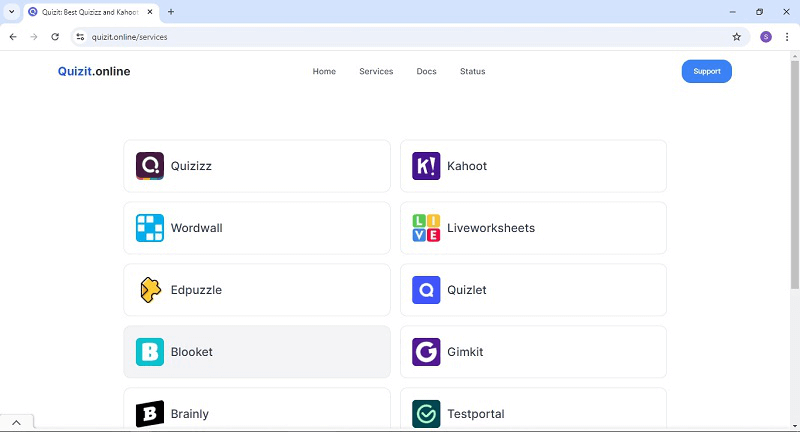Screen dimensions: 800x432
Task: Click the Gimkit purple icon
Action: click(x=426, y=352)
